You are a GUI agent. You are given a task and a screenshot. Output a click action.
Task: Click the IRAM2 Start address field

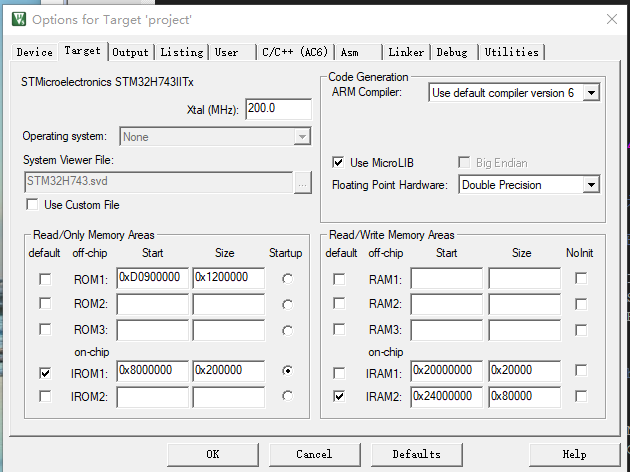(446, 397)
